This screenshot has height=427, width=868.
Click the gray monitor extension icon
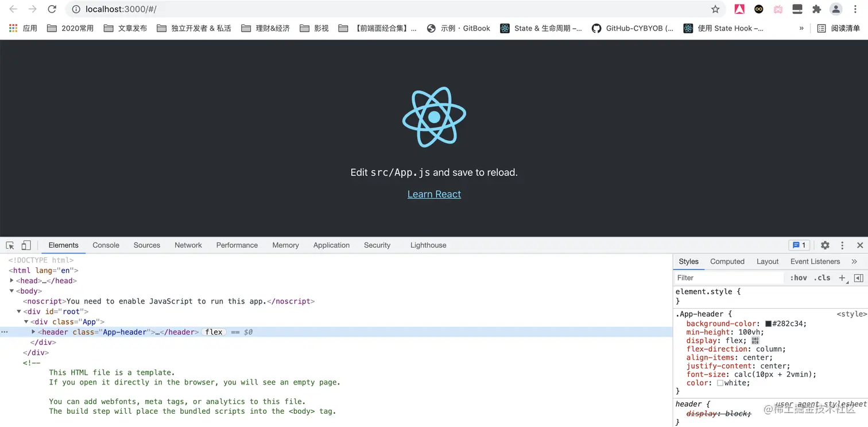pyautogui.click(x=797, y=9)
